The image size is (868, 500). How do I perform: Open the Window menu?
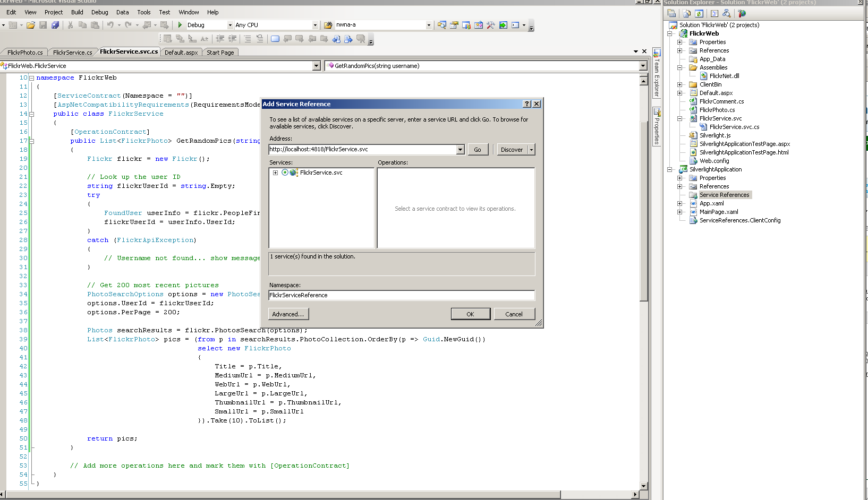189,12
